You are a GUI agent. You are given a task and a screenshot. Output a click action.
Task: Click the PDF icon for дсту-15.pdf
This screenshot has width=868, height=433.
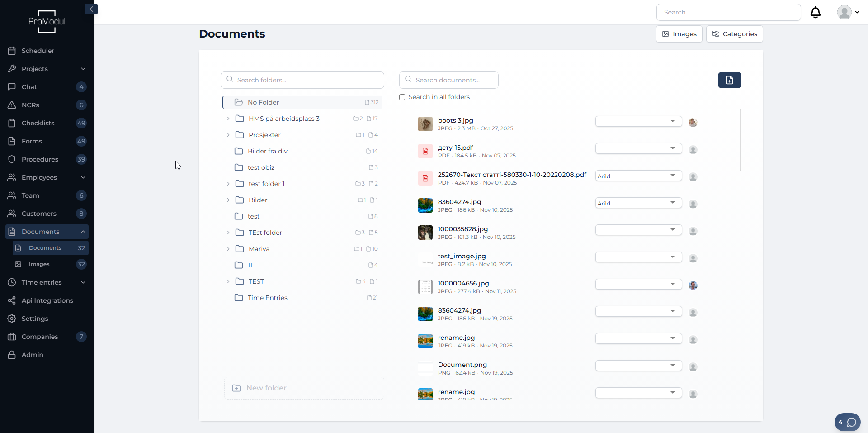pos(425,151)
